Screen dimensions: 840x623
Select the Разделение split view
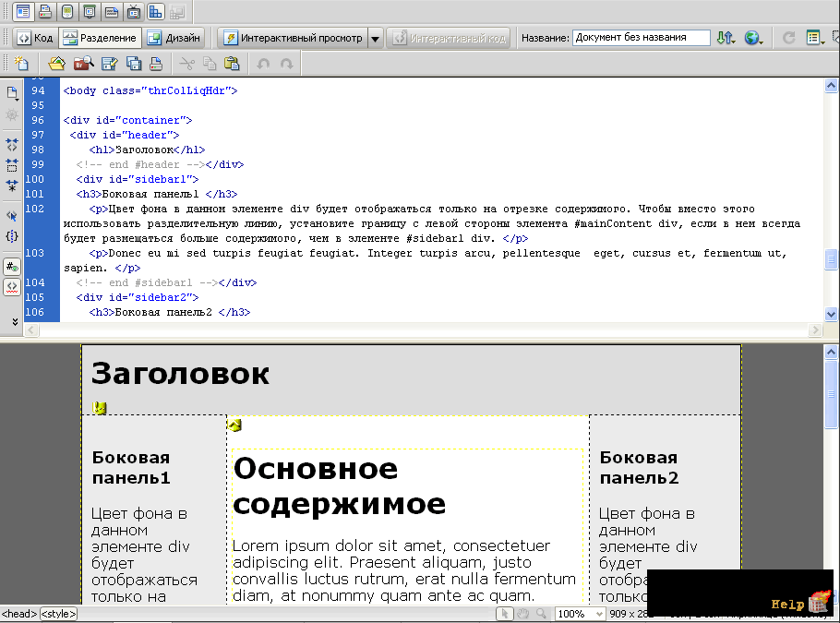click(x=101, y=38)
